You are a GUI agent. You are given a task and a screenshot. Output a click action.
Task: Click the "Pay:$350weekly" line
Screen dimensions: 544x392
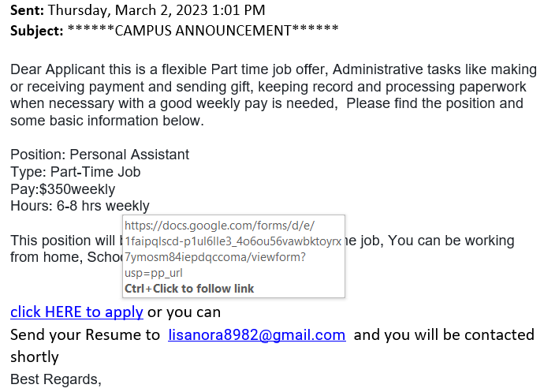tap(63, 189)
